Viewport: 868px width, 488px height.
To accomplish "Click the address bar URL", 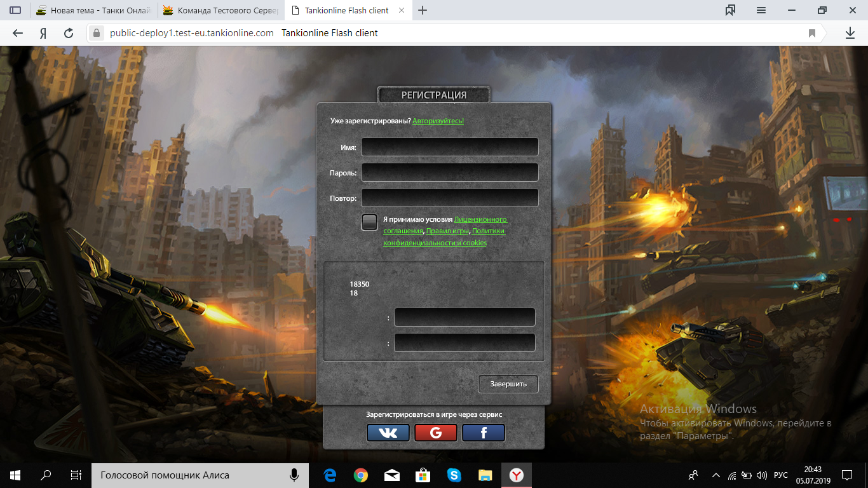I will click(x=192, y=33).
